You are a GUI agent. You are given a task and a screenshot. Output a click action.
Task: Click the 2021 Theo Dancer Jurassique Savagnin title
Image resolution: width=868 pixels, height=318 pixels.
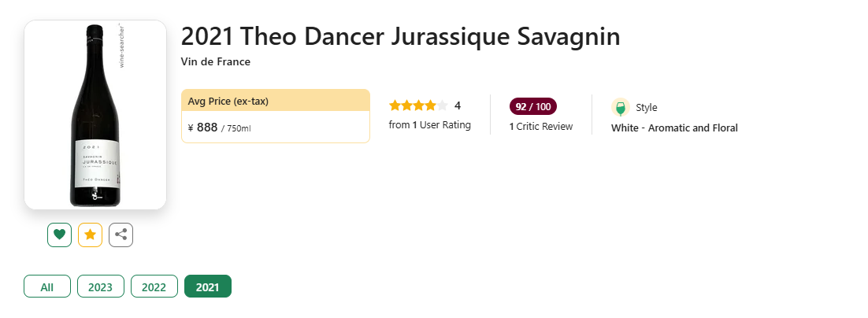click(400, 37)
